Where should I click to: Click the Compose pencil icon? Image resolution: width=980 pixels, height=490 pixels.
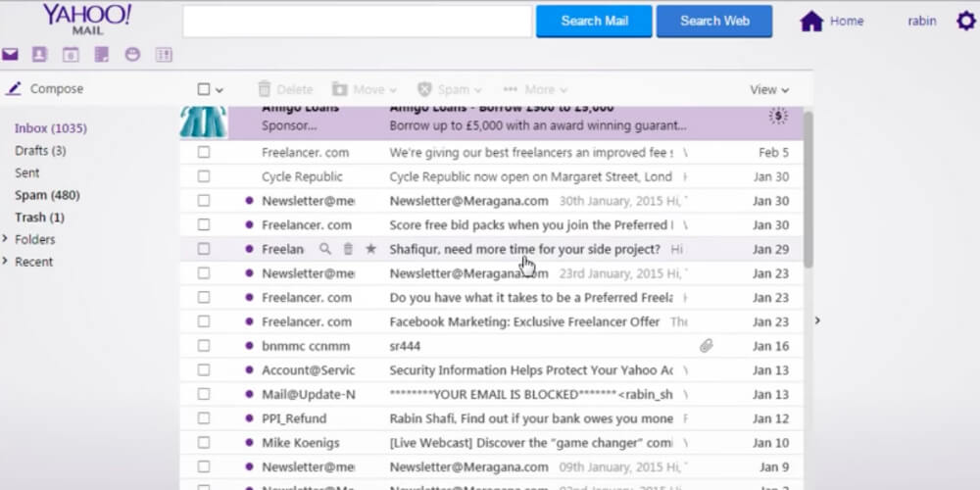coord(13,88)
